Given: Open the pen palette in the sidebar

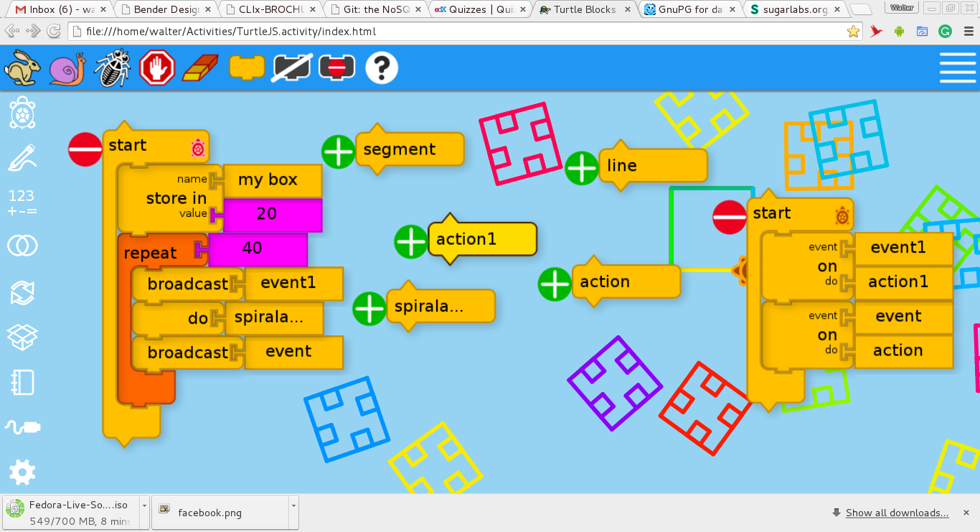Looking at the screenshot, I should point(22,158).
